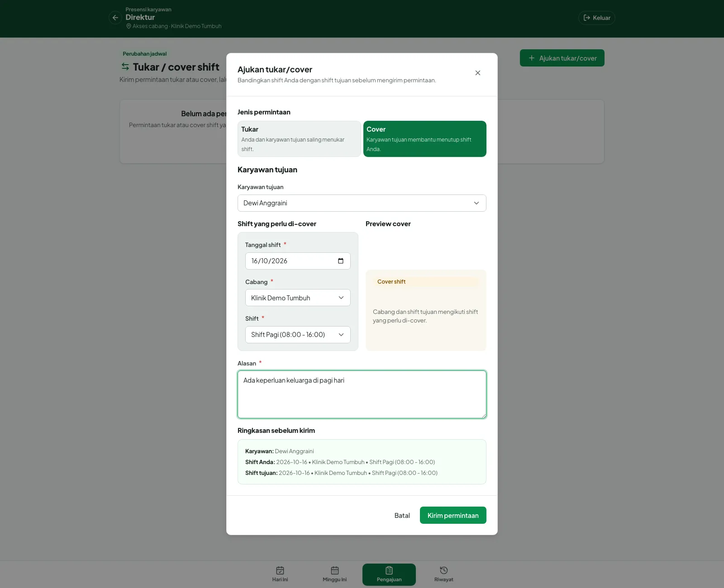This screenshot has width=724, height=588.
Task: Click the Direktur title in the header
Action: pyautogui.click(x=140, y=17)
